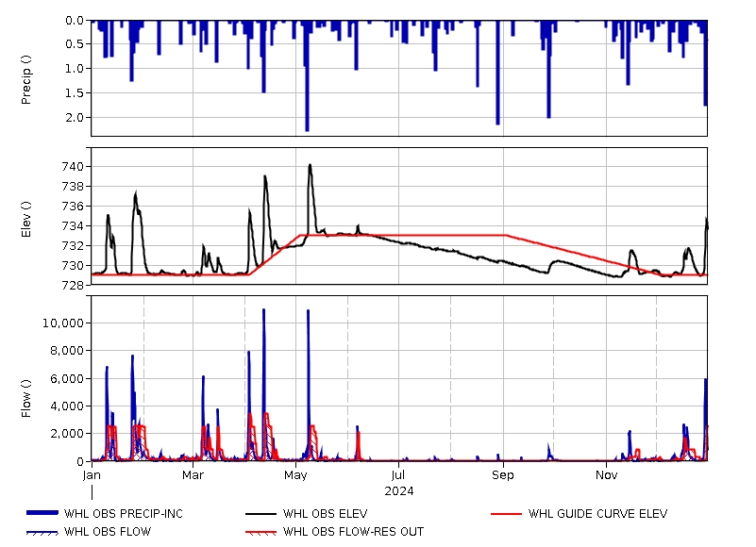Click the 1.5 tick on the Precip axis
756x547 pixels.
point(75,92)
